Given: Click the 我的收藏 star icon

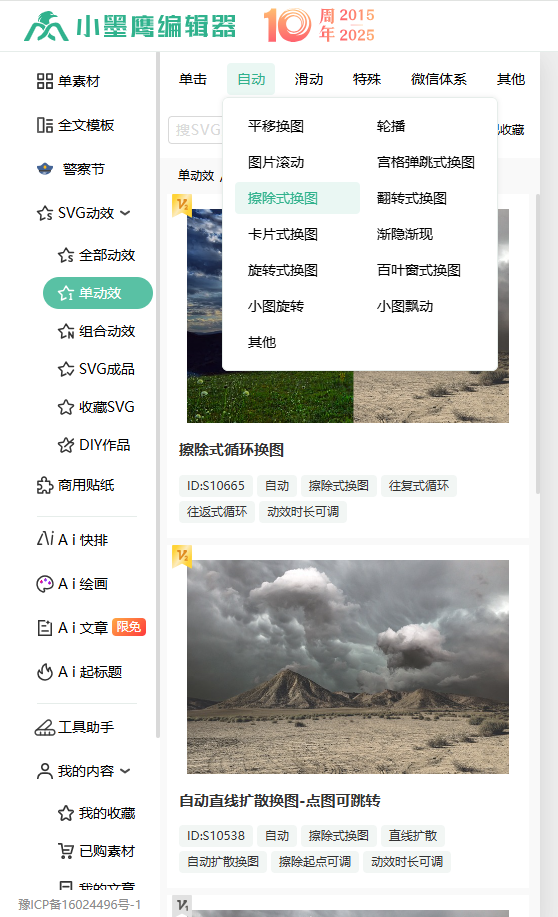Looking at the screenshot, I should click(66, 813).
